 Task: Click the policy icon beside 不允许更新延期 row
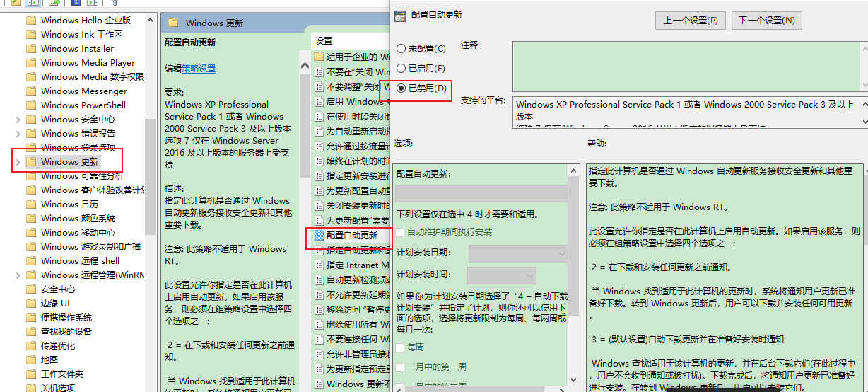click(x=319, y=294)
